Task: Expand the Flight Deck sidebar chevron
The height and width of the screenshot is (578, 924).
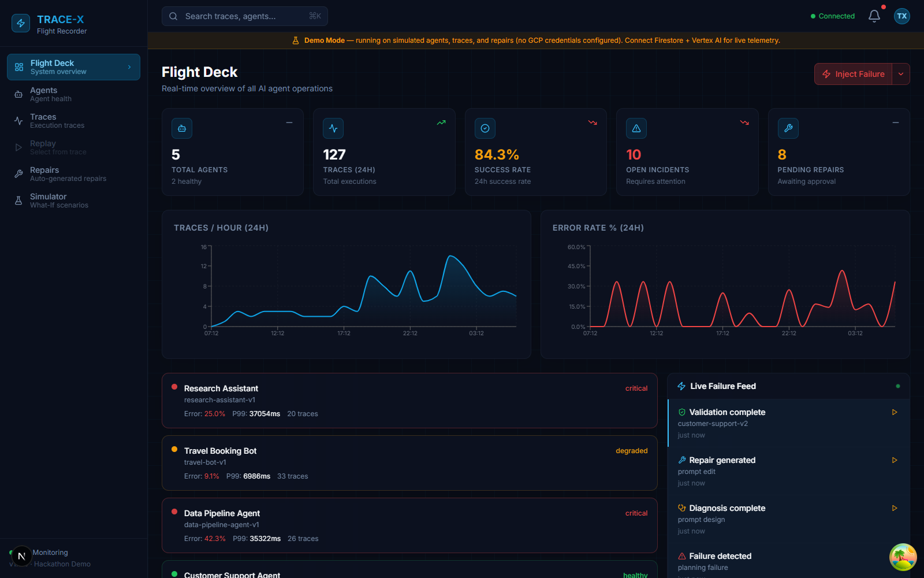Action: [129, 67]
